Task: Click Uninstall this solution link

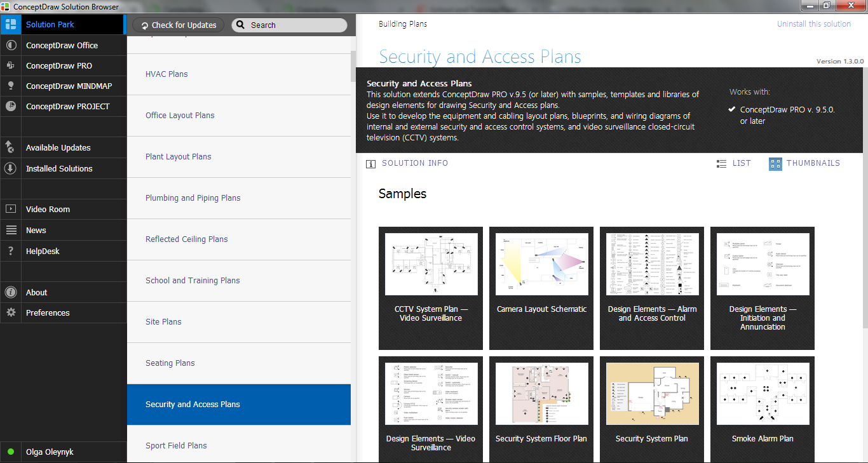Action: [813, 24]
